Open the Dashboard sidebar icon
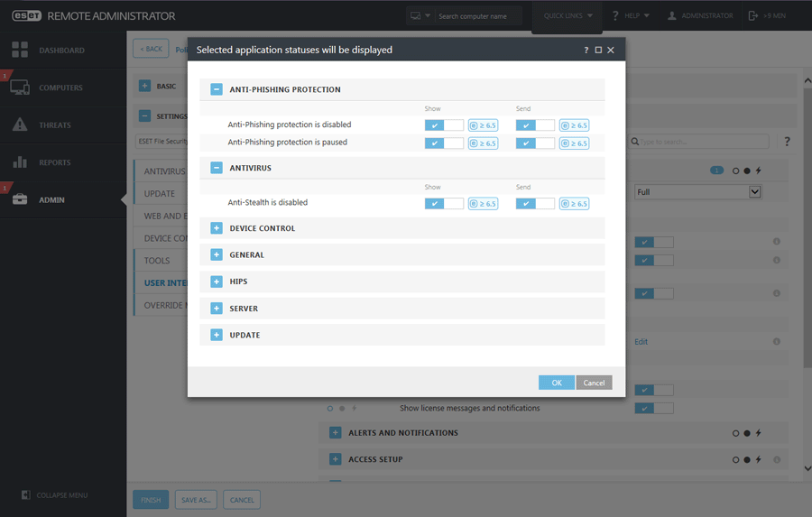The image size is (812, 517). pyautogui.click(x=20, y=50)
